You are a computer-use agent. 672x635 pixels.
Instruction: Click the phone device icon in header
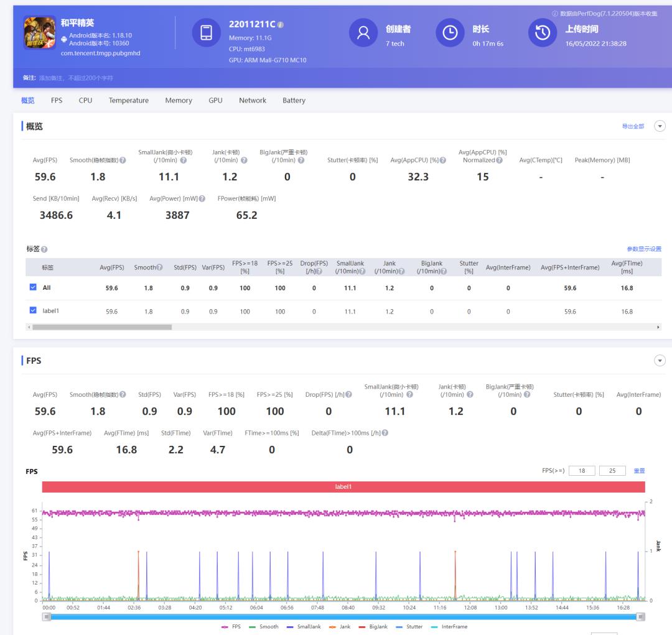click(x=206, y=34)
